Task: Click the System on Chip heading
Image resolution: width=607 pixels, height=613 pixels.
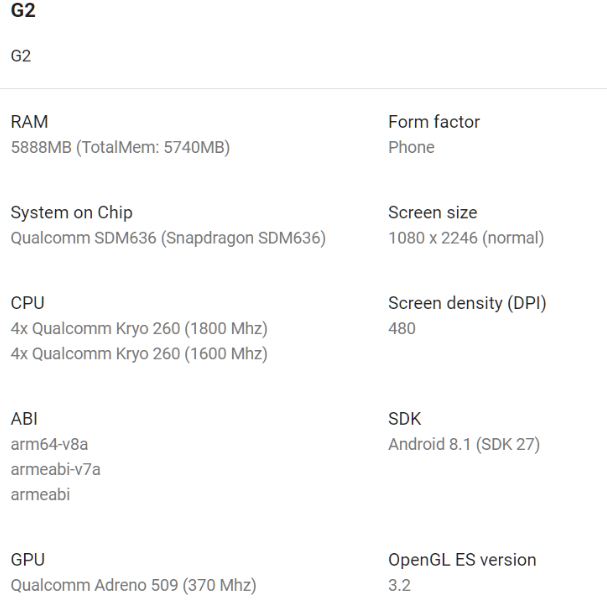Action: click(72, 213)
